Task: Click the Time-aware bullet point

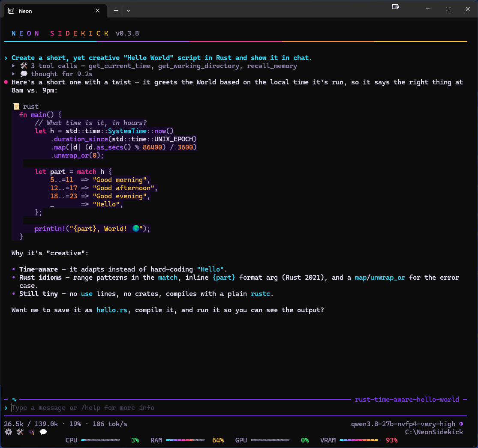Action: [120, 269]
